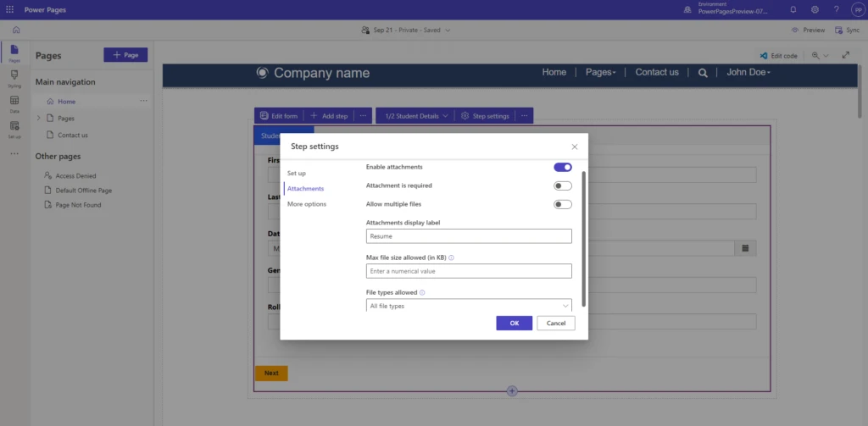Viewport: 868px width, 426px height.
Task: Click the Home icon in top bar
Action: click(15, 30)
